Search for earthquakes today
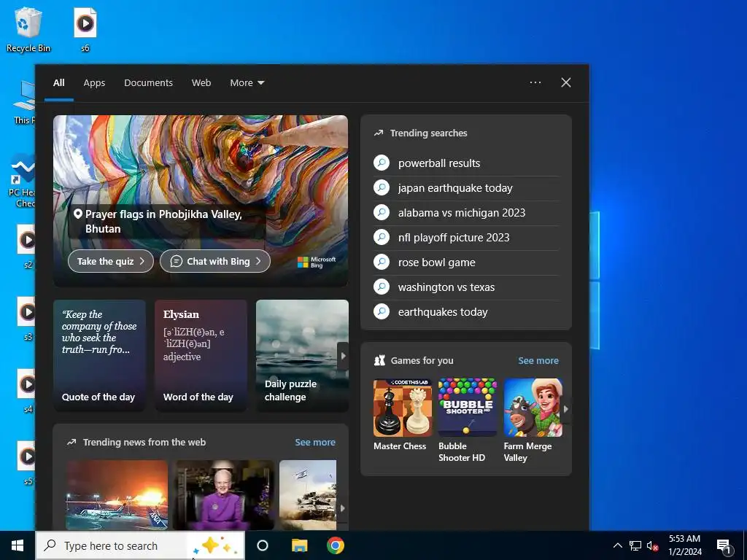Viewport: 747px width, 560px height. pyautogui.click(x=466, y=311)
